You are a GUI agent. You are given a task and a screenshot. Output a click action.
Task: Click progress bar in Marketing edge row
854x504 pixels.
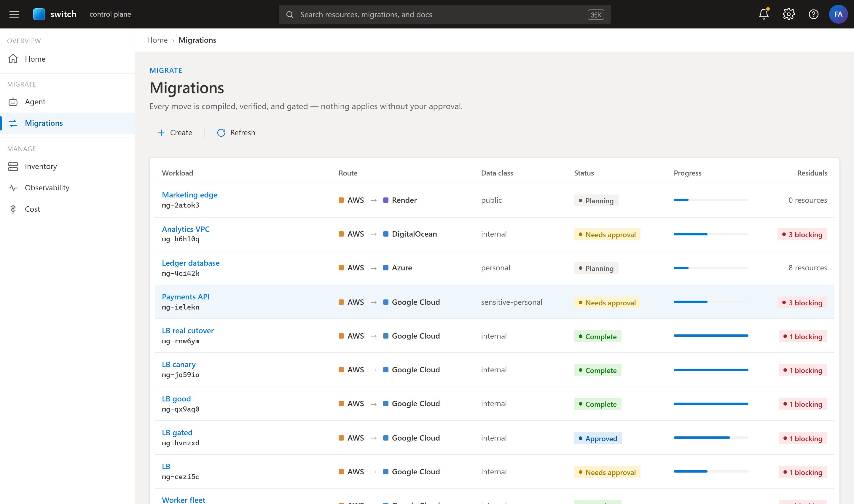(x=711, y=200)
